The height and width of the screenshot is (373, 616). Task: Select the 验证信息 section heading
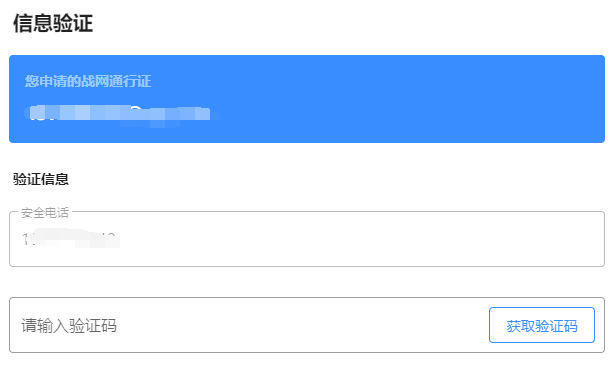pyautogui.click(x=41, y=179)
